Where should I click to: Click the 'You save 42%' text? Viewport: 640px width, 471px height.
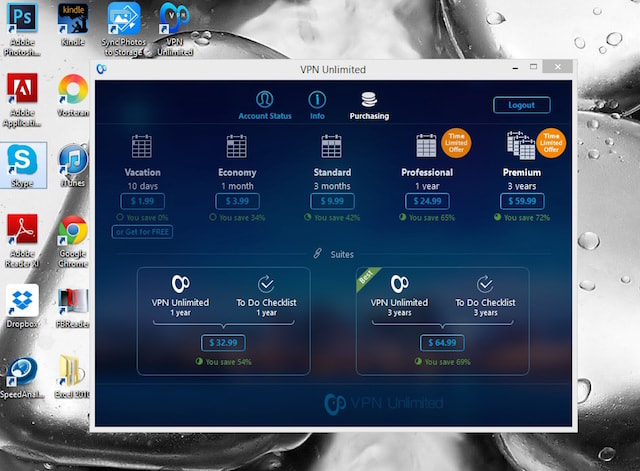(x=337, y=218)
